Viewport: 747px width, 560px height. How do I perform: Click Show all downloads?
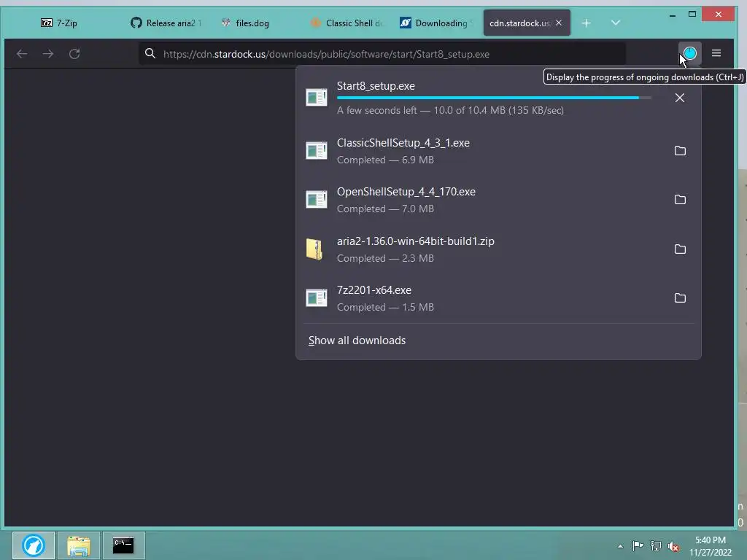(x=357, y=341)
